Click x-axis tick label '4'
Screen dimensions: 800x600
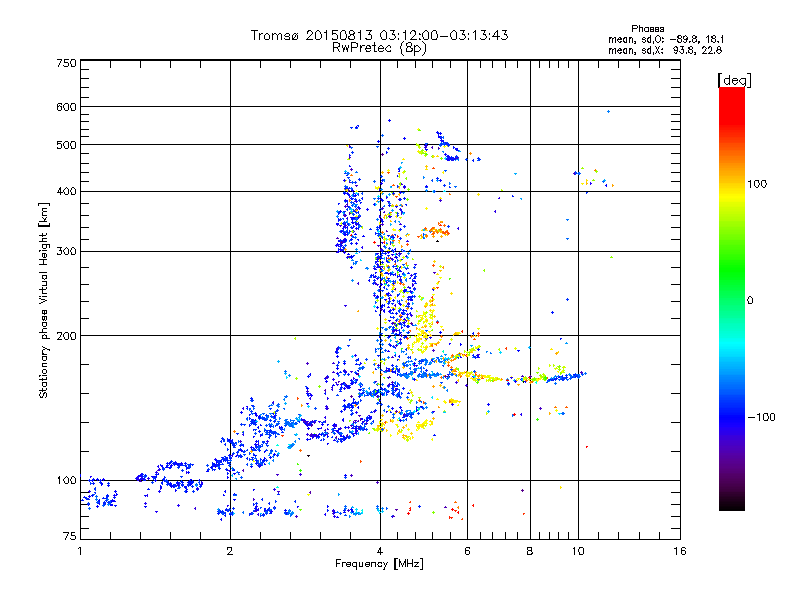(380, 551)
